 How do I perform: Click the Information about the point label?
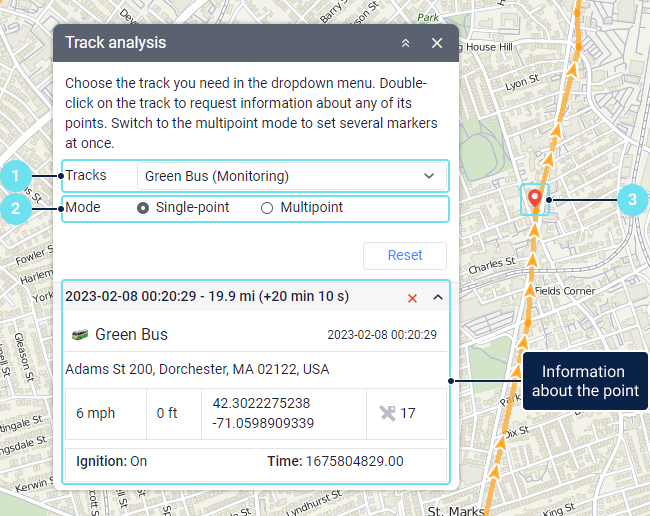(584, 381)
